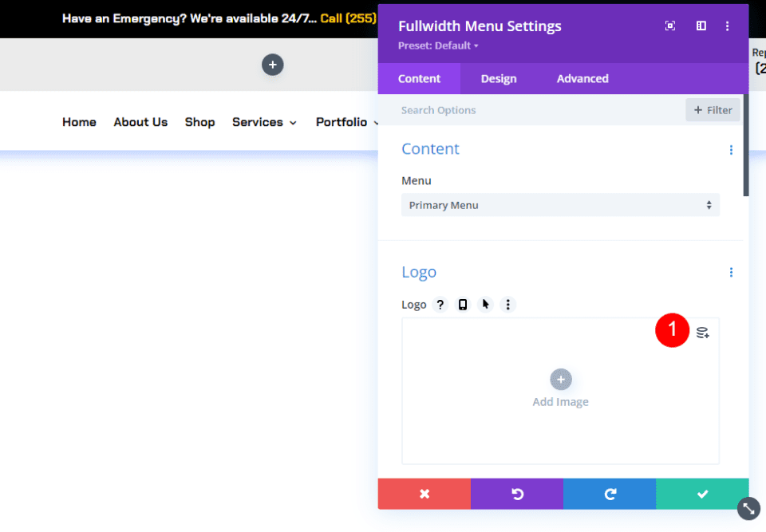This screenshot has height=532, width=766.
Task: Click the Logo hover cursor icon
Action: tap(485, 305)
